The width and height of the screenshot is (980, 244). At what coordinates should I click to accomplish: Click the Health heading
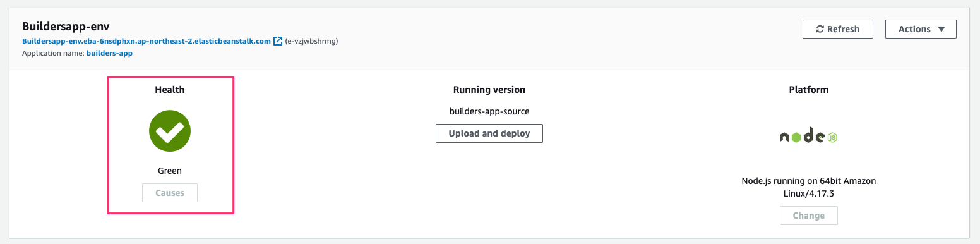[x=170, y=90]
